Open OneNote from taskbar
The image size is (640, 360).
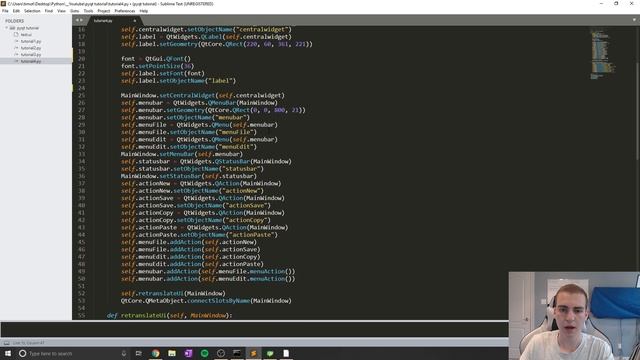(188, 353)
